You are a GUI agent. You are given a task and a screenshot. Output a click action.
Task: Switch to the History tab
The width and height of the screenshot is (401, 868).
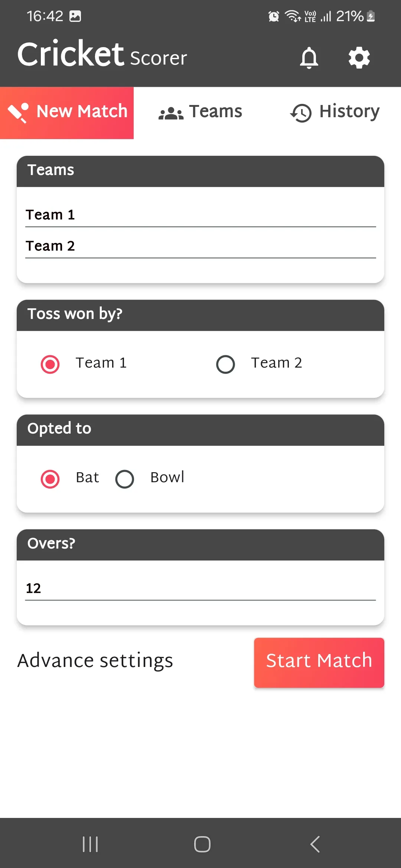(x=334, y=112)
